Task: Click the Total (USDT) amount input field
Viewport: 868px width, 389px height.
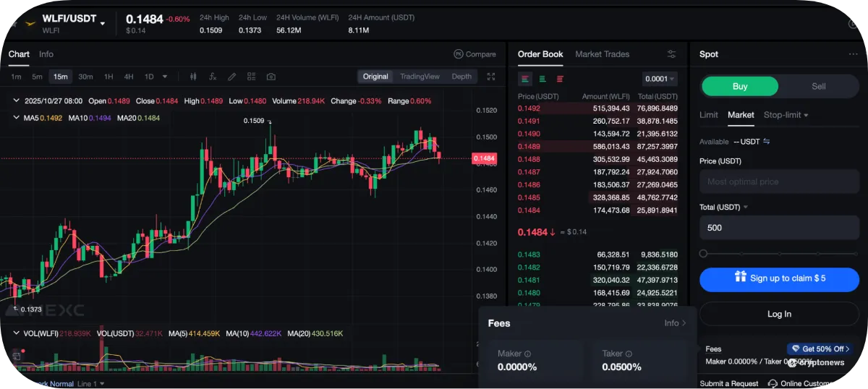Action: (x=779, y=228)
